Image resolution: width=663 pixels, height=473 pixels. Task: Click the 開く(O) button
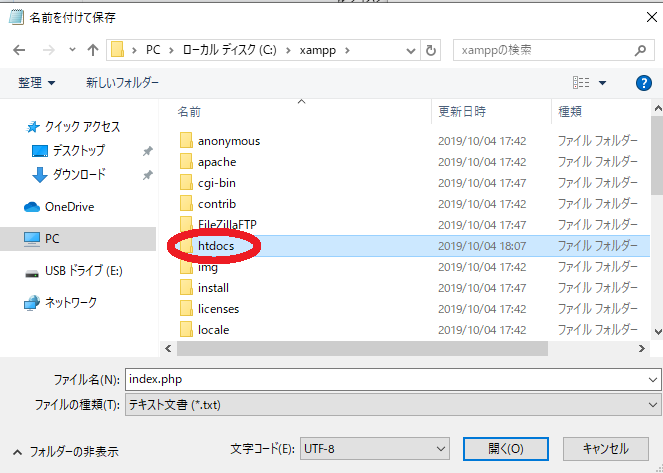pos(506,448)
